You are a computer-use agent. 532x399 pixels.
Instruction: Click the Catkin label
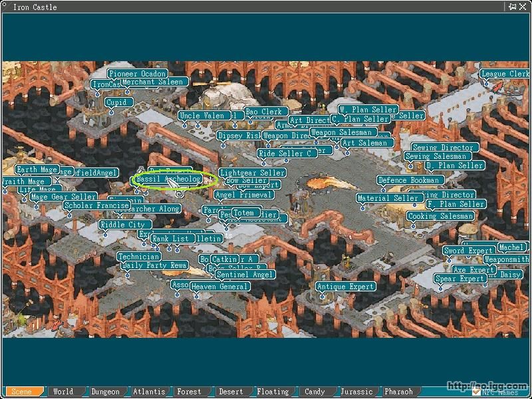point(225,259)
